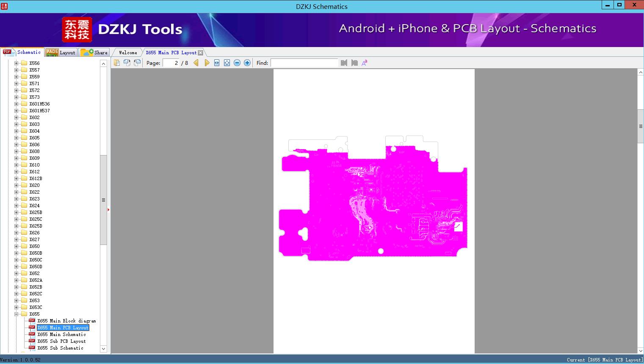The width and height of the screenshot is (644, 364).
Task: Close the X655 Main PCB Layout tab
Action: 201,53
